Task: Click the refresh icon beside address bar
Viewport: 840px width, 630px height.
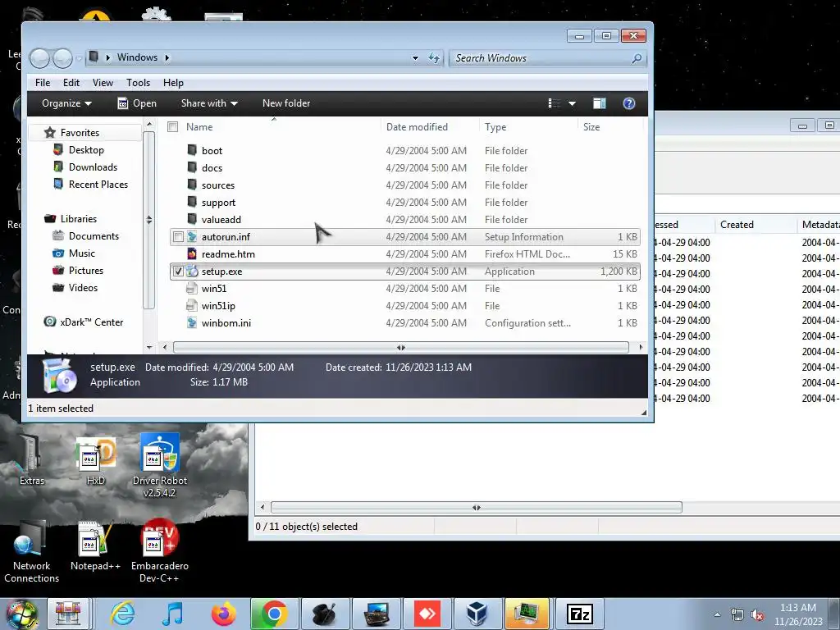Action: tap(434, 58)
